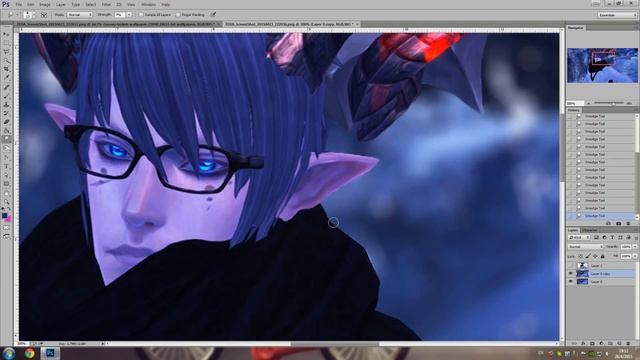Toggle lock transparent pixels
This screenshot has width=640, height=360.
click(x=580, y=256)
